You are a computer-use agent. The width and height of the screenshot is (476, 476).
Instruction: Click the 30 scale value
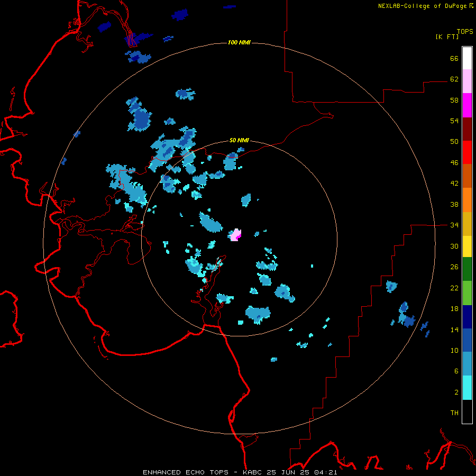pyautogui.click(x=454, y=246)
